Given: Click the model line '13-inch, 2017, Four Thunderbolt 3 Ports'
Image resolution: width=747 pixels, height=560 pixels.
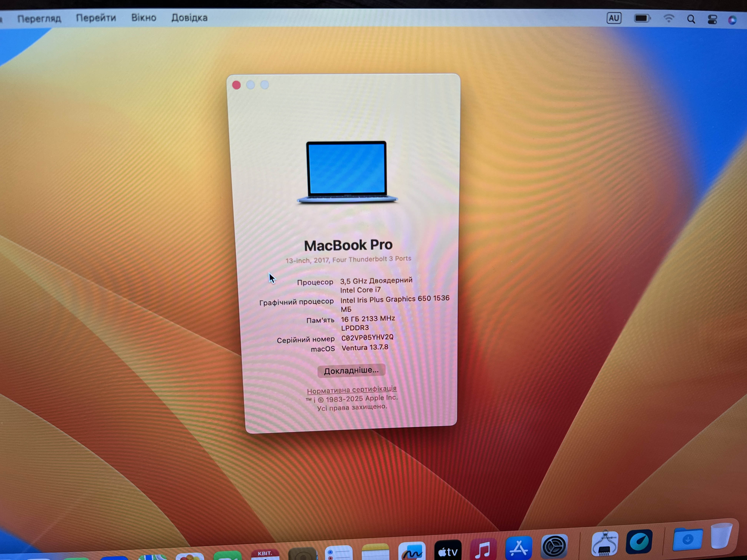Looking at the screenshot, I should [x=349, y=260].
